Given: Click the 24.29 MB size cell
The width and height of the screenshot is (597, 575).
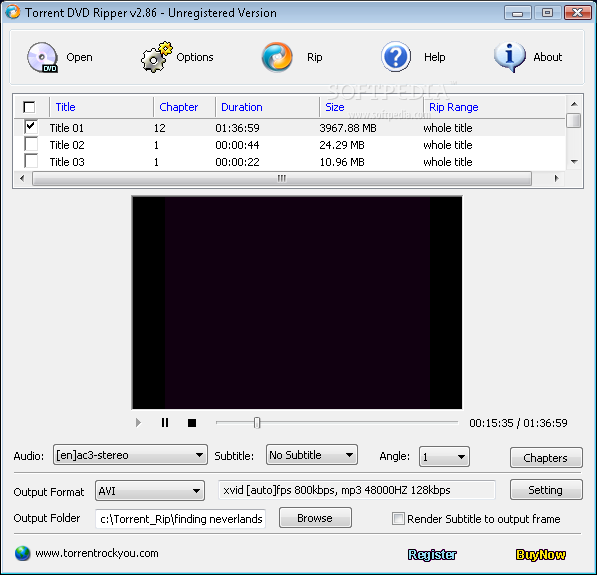Looking at the screenshot, I should point(342,145).
